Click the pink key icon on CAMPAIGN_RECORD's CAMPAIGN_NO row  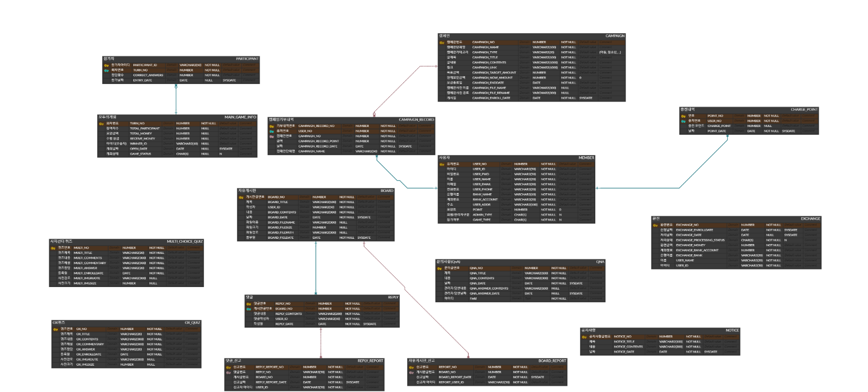[272, 136]
